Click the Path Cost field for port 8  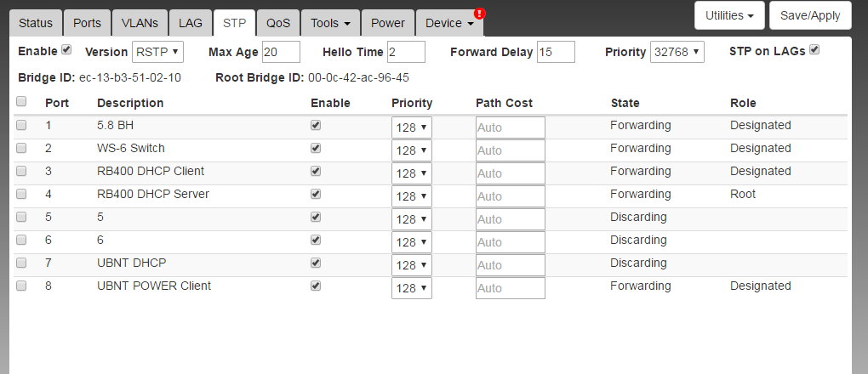[510, 288]
